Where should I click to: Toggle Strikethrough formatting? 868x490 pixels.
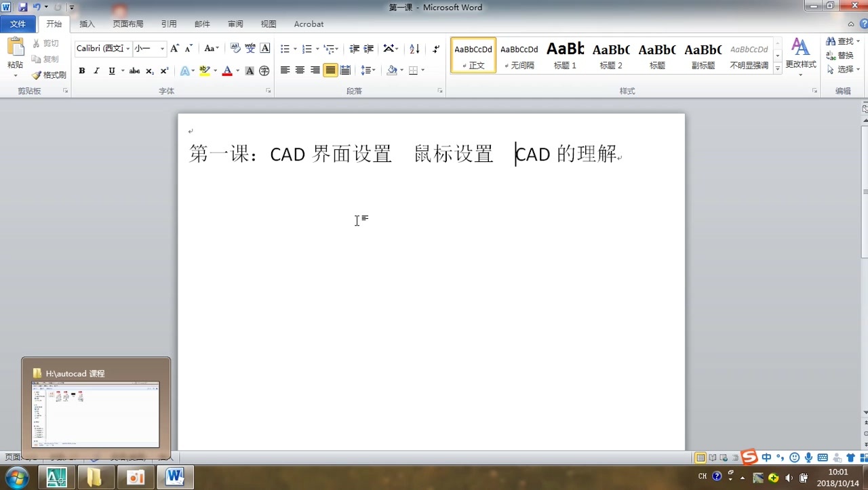point(134,70)
